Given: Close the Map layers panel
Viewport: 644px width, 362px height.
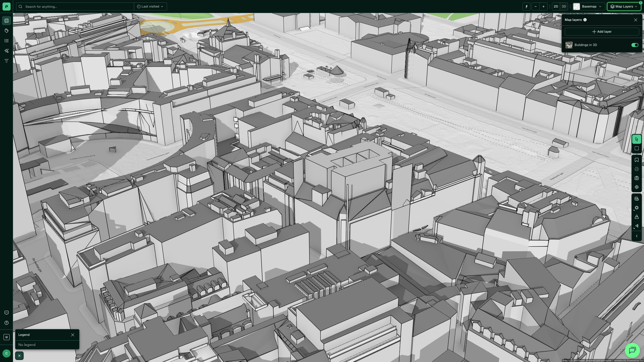Looking at the screenshot, I should [x=636, y=20].
